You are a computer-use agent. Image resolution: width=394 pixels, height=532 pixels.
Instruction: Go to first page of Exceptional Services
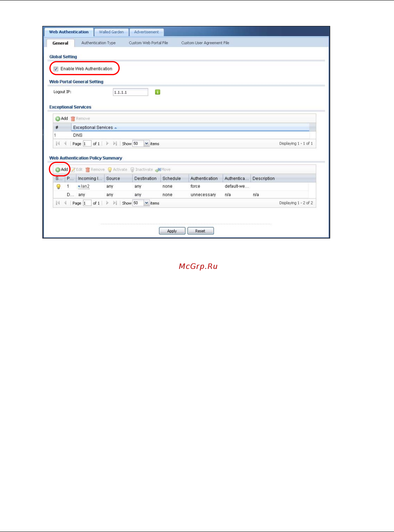[x=58, y=143]
